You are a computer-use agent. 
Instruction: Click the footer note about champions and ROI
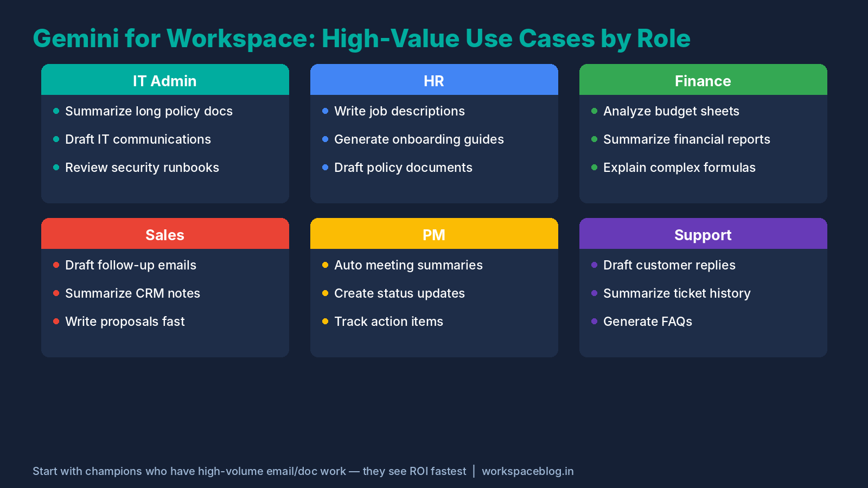click(x=250, y=471)
